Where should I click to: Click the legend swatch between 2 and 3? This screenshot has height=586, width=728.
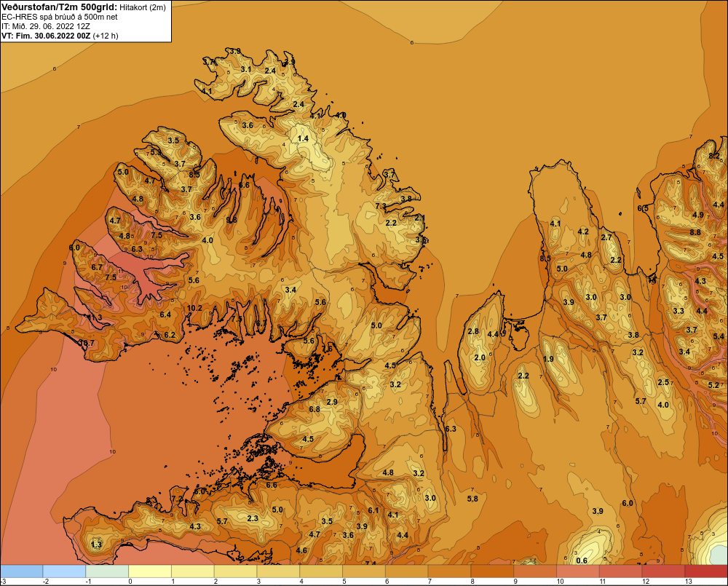235,571
